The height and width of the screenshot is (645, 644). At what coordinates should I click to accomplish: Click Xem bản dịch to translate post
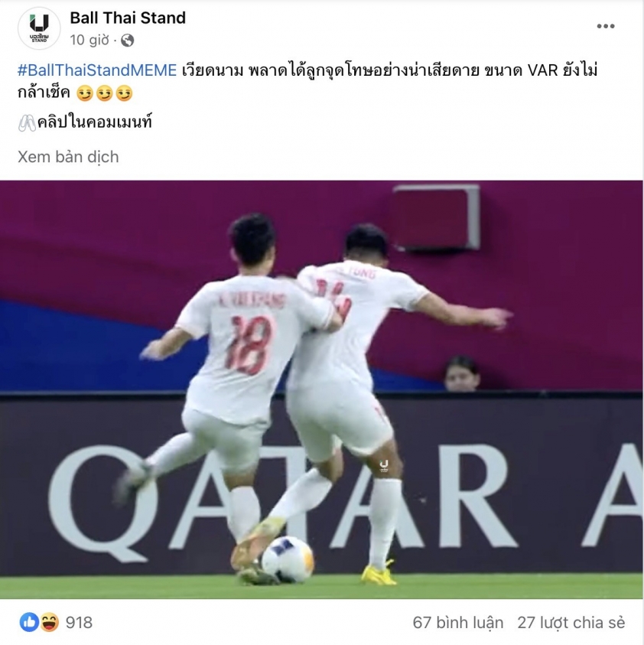pyautogui.click(x=68, y=157)
